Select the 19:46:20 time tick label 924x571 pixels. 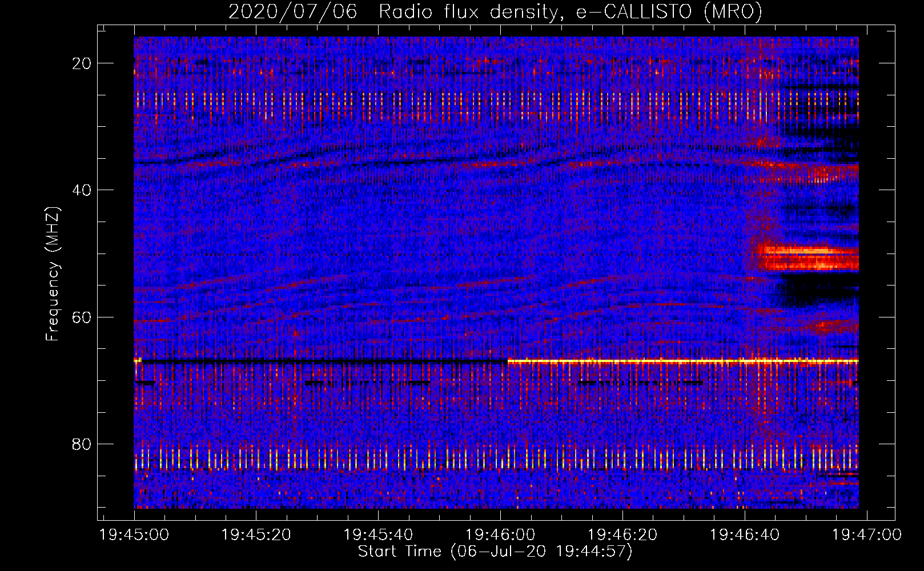click(622, 535)
